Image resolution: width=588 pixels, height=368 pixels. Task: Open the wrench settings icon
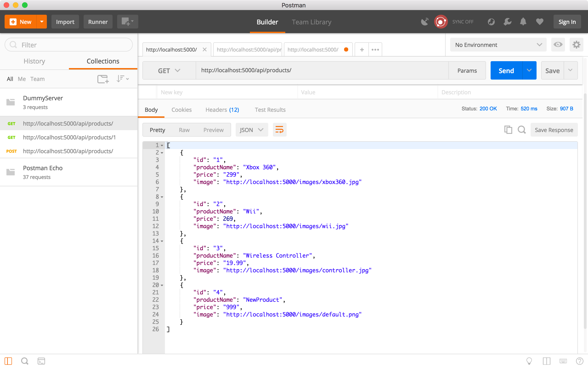(x=507, y=22)
